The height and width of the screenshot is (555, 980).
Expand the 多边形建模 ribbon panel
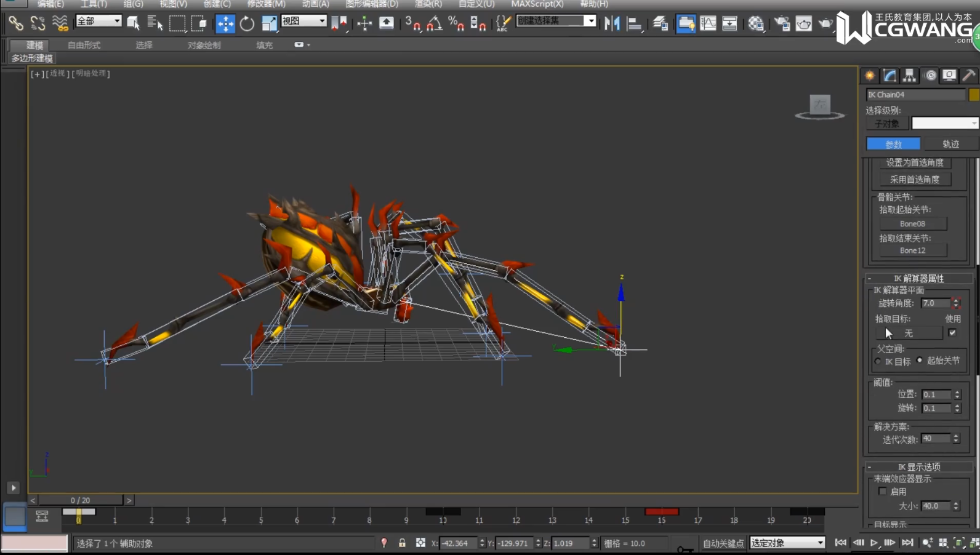click(x=32, y=58)
